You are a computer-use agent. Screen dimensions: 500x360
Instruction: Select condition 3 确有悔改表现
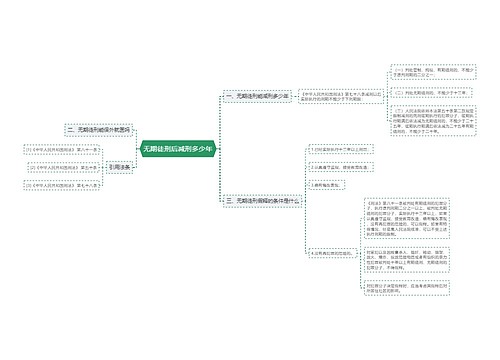tap(326, 185)
